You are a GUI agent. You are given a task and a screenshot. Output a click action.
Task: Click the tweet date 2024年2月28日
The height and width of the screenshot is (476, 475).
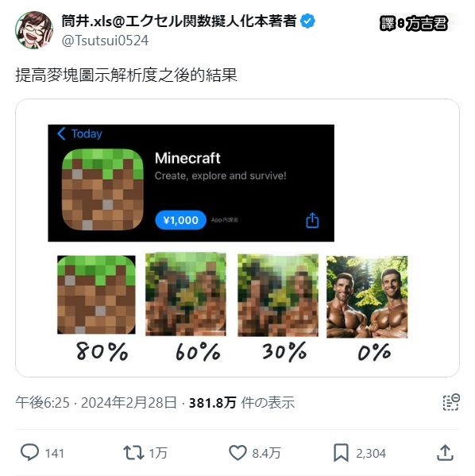coord(129,403)
